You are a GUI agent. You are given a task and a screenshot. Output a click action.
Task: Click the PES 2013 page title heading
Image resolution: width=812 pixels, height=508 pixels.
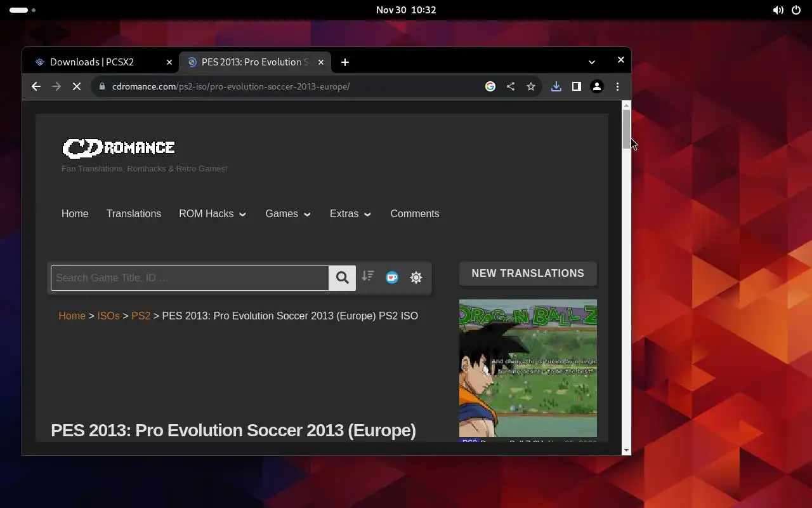tap(233, 430)
